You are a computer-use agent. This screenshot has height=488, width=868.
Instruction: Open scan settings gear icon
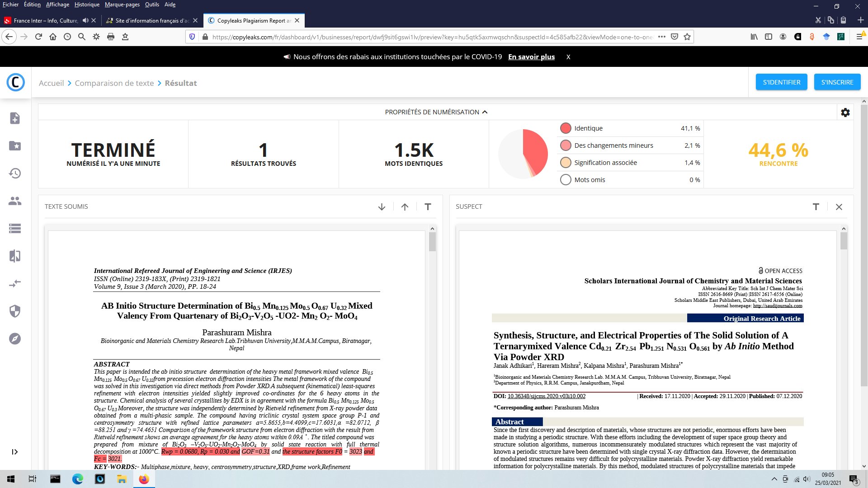[845, 113]
